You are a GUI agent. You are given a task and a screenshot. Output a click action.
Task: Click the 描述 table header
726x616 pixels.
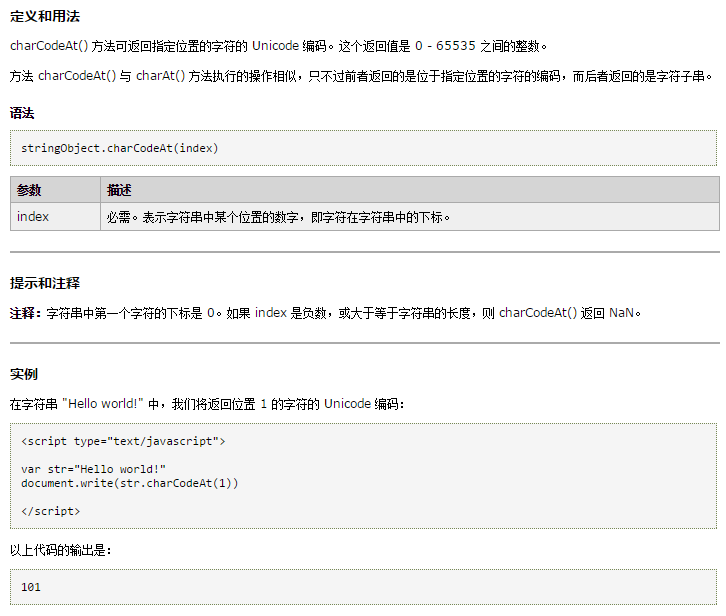click(410, 190)
